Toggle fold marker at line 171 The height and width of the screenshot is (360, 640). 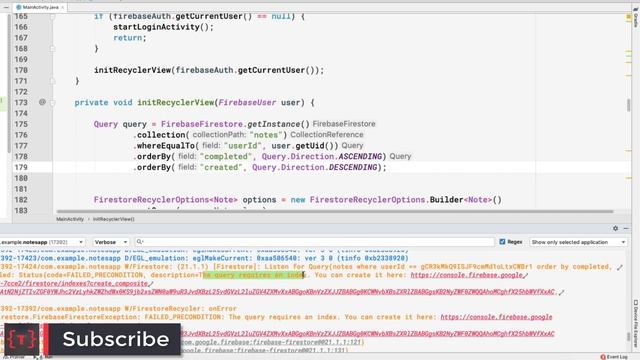(52, 81)
